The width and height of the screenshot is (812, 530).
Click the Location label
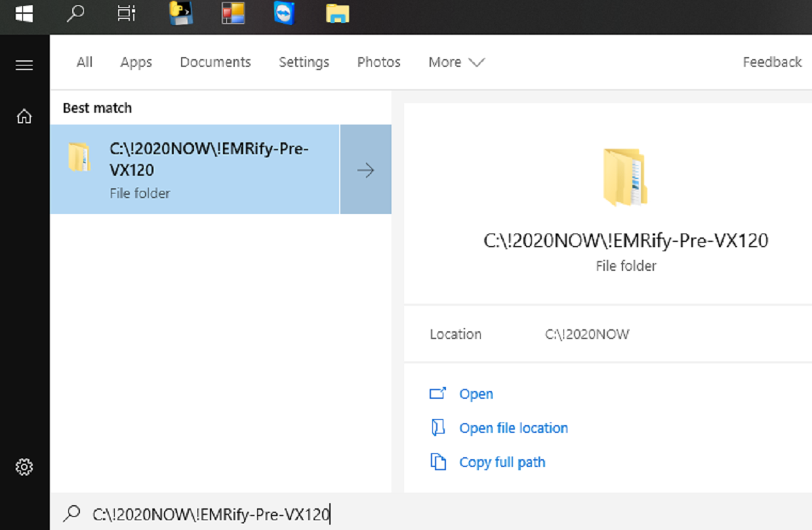[455, 335]
